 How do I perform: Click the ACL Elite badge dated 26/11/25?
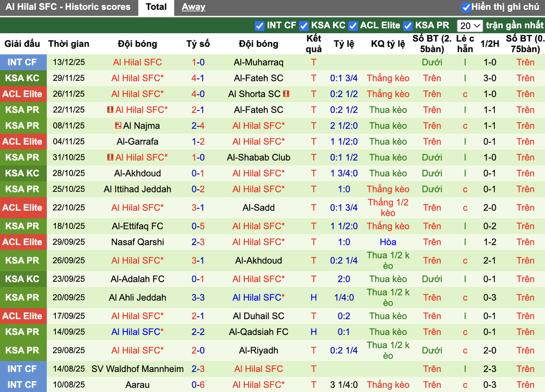(x=23, y=94)
